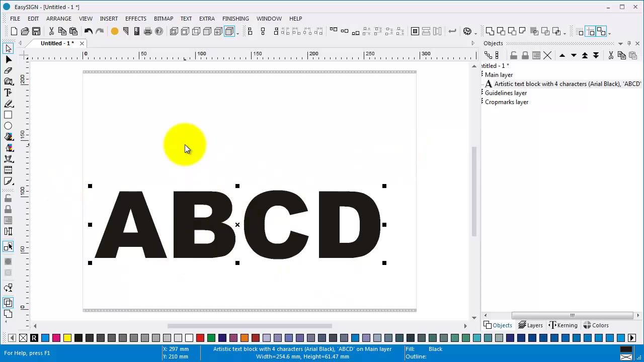
Task: Click the Save floppy disk icon
Action: 36,31
